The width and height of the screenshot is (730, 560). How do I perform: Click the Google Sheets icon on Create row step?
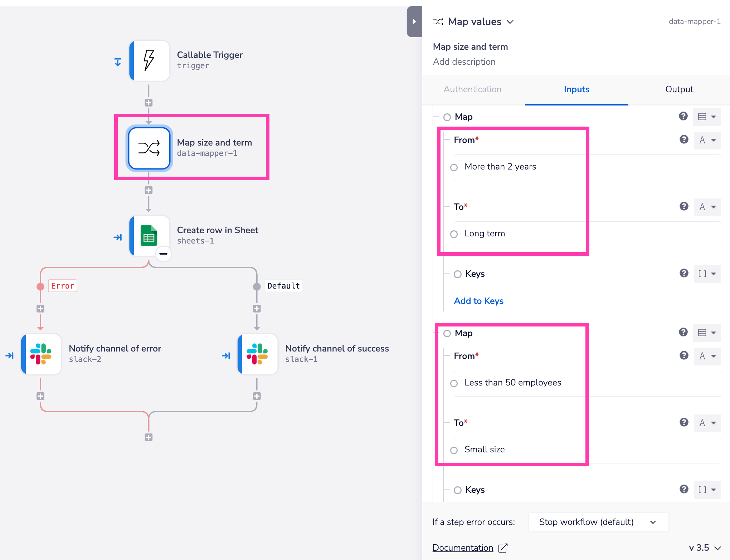149,236
